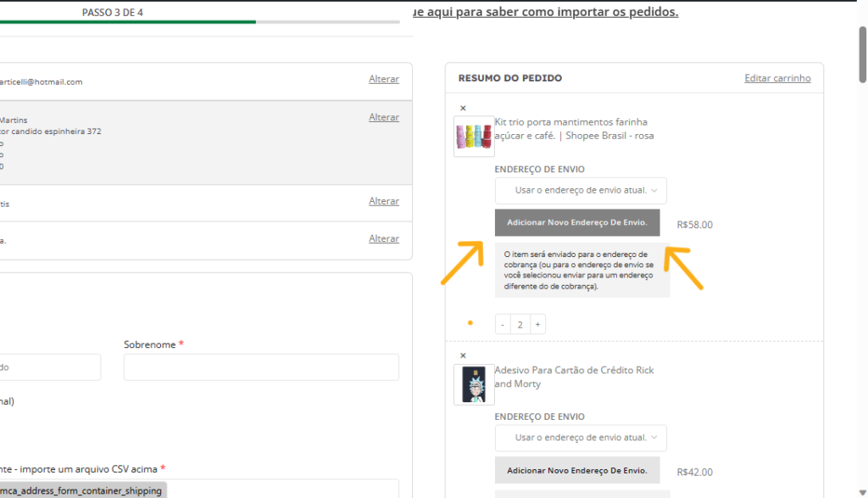The image size is (868, 498).
Task: Add new shipping address for Rick and Morty sticker
Action: click(x=577, y=470)
